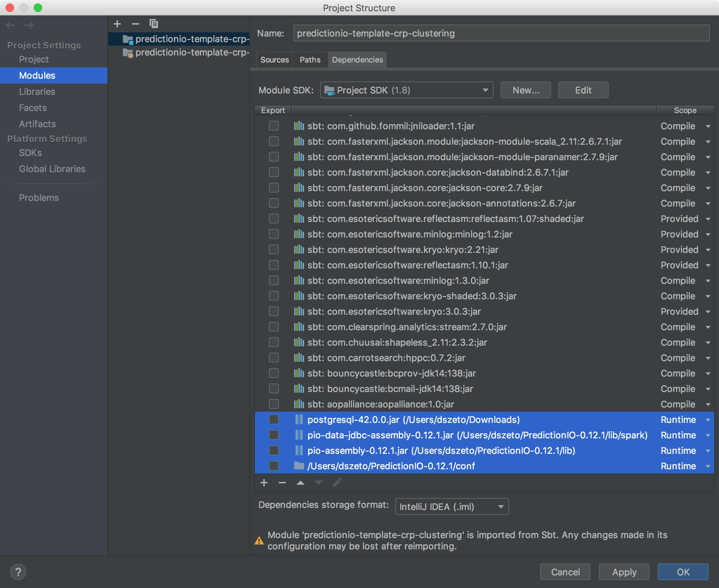Screen dimensions: 719x588
Task: Switch to the Sources tab
Action: click(275, 60)
